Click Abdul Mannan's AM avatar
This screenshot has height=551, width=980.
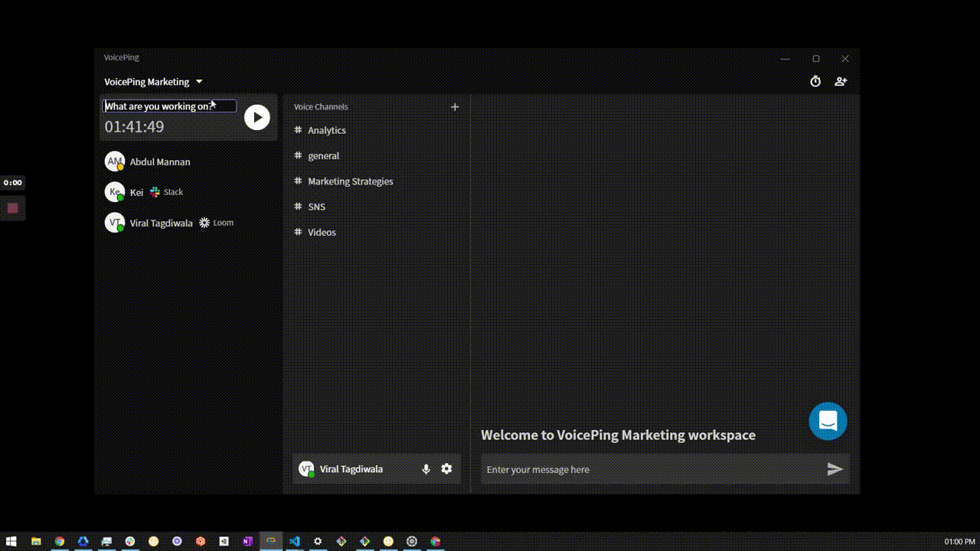tap(114, 161)
